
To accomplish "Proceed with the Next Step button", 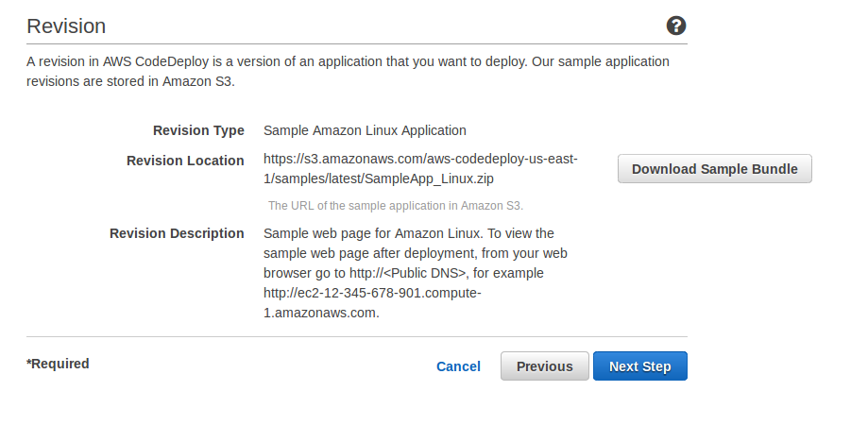I will tap(640, 366).
